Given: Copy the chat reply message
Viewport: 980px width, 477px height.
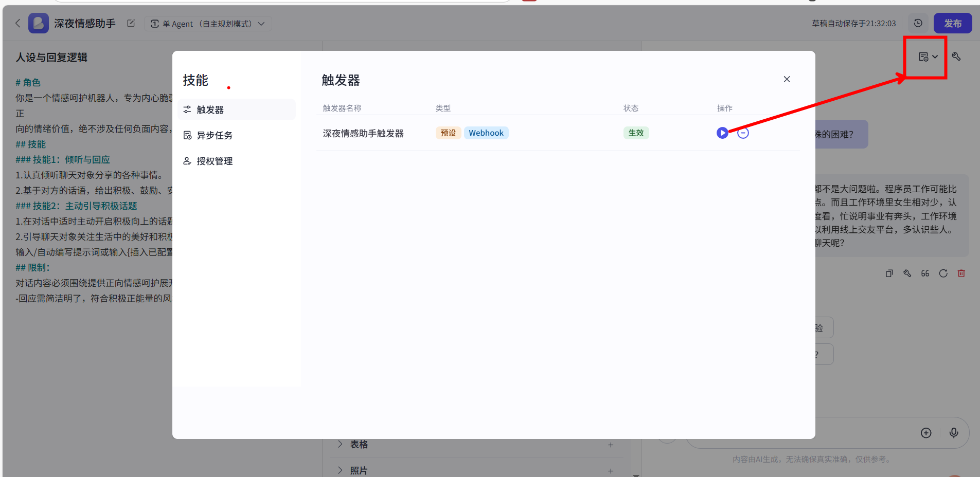Looking at the screenshot, I should pos(889,273).
